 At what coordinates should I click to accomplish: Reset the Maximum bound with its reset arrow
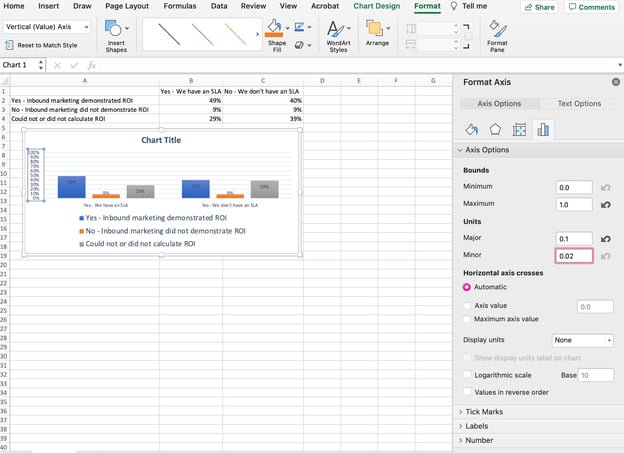point(605,205)
